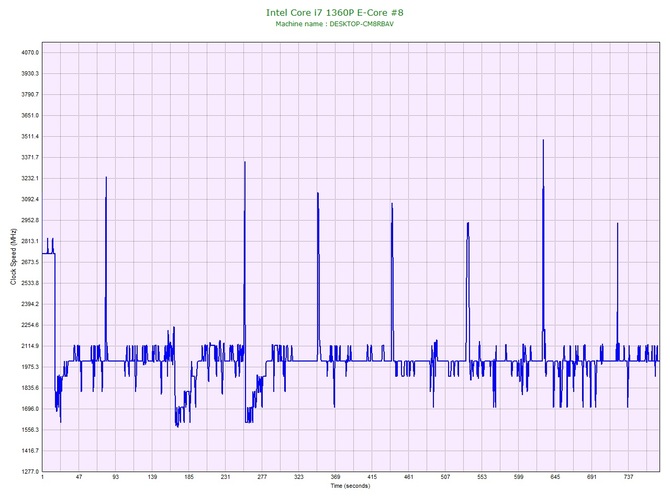Click the 323 seconds x-axis tick
The image size is (670, 503).
(x=299, y=477)
